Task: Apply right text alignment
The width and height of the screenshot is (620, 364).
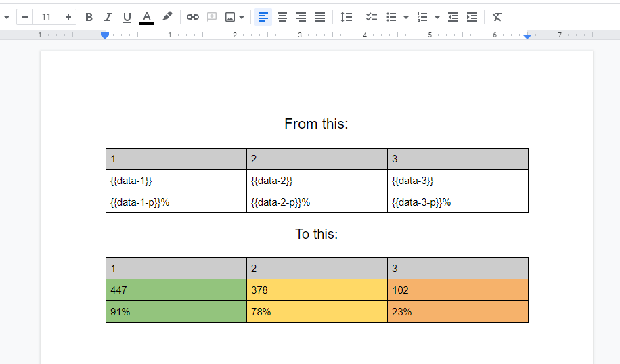Action: (301, 17)
